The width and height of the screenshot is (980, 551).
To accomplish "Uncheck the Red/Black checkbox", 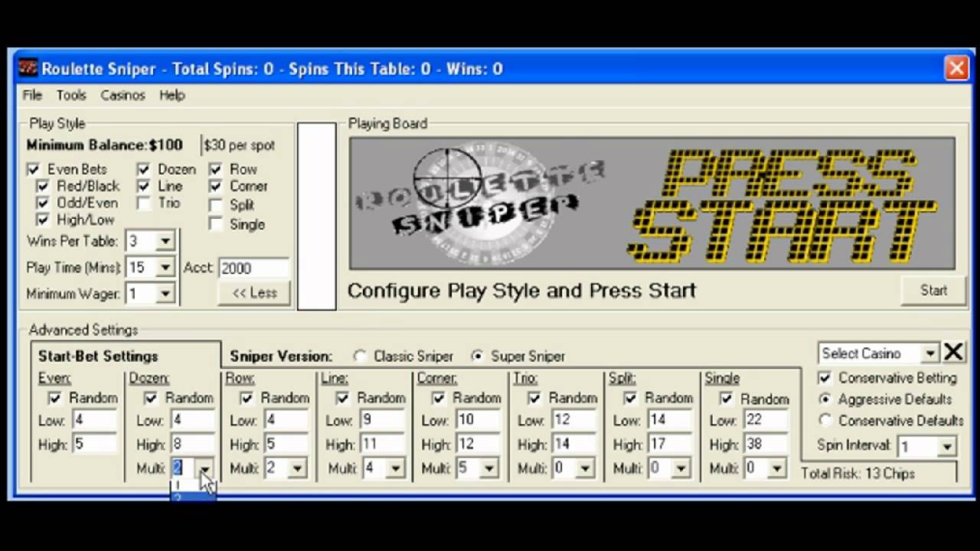I will [x=42, y=186].
